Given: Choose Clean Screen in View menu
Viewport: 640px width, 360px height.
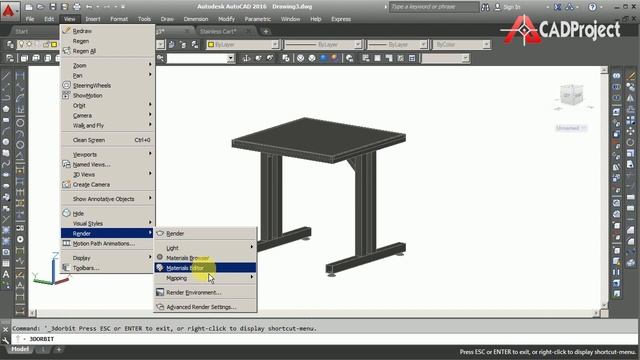Looking at the screenshot, I should (x=108, y=140).
